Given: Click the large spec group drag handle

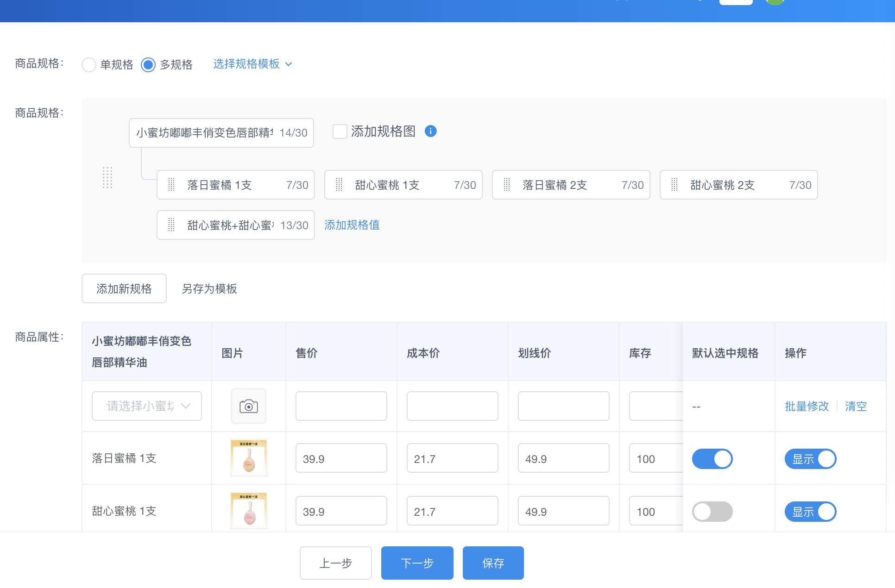Looking at the screenshot, I should click(107, 178).
